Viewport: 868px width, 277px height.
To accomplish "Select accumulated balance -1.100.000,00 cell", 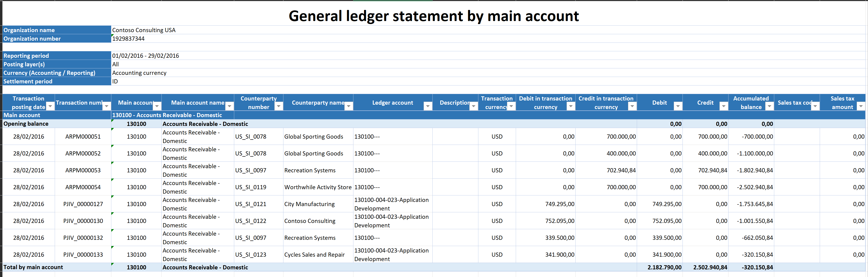I will (x=751, y=153).
